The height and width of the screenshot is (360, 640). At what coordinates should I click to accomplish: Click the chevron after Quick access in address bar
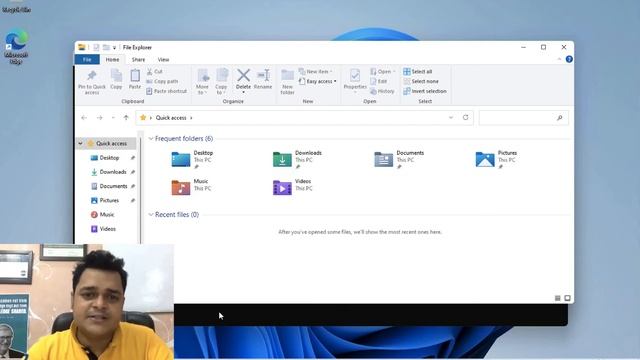tap(191, 118)
